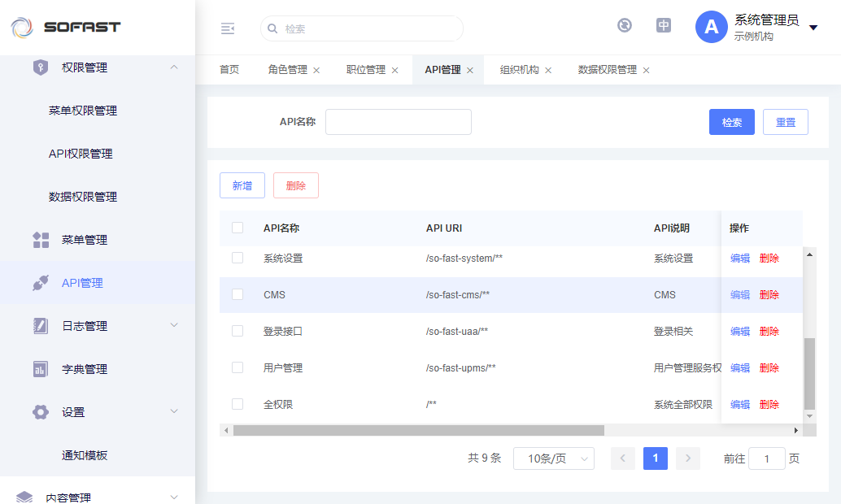Click the 菜单管理 grid icon
Viewport: 841px width, 504px height.
click(41, 240)
